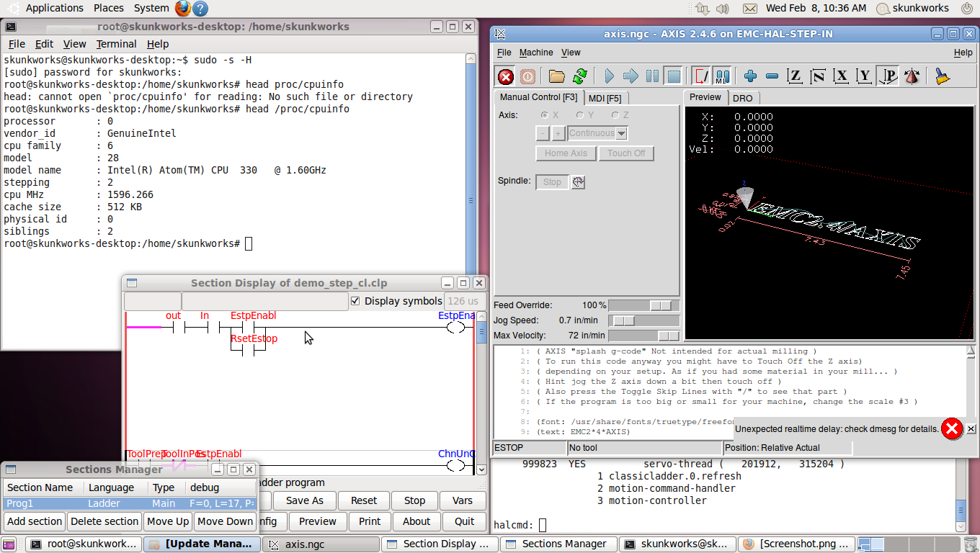Toggle rotate mode cone icon
Viewport: 980px width, 553px height.
point(912,76)
